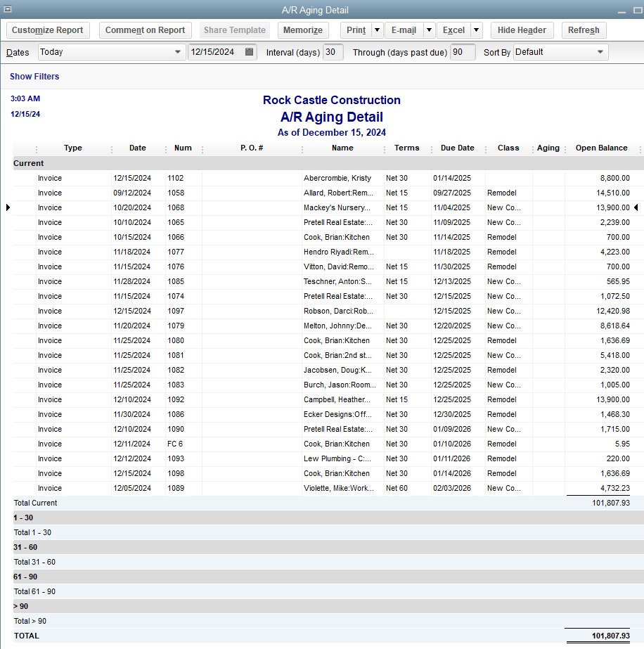Click the window system menu icon top-left

[8, 10]
